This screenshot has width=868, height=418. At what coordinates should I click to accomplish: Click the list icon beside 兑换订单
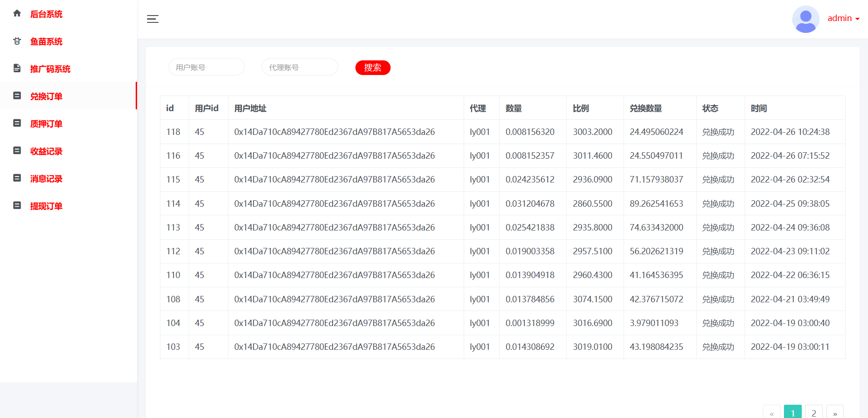pyautogui.click(x=17, y=96)
